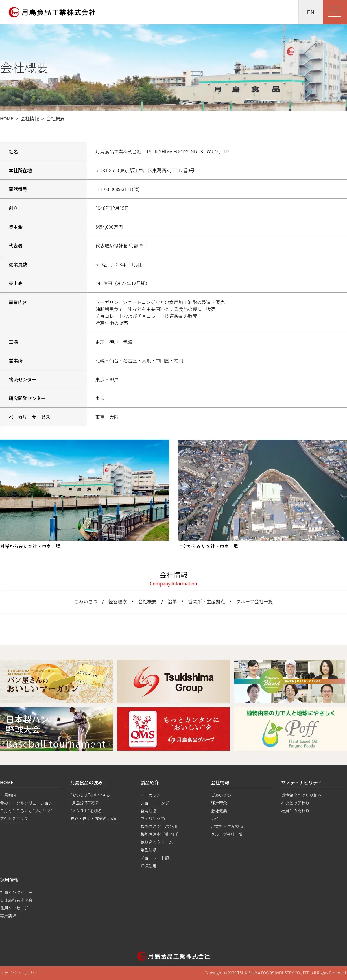Open the 日本製パン野球大会 baseball banner
Screen dimensions: 347x980
(56, 729)
